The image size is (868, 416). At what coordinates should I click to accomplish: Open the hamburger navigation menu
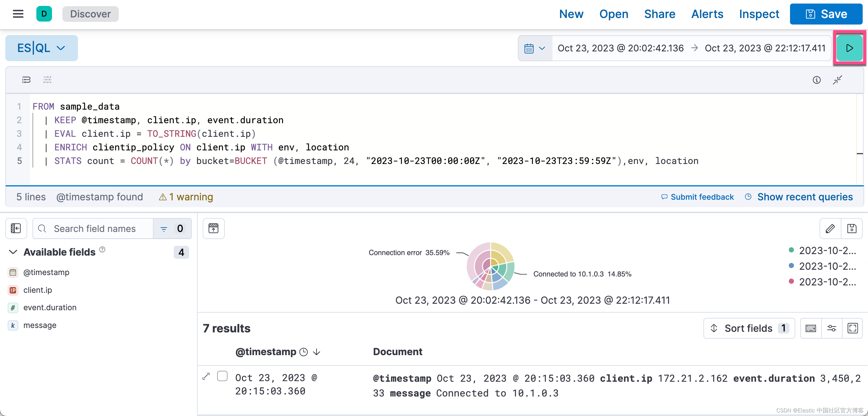coord(18,14)
